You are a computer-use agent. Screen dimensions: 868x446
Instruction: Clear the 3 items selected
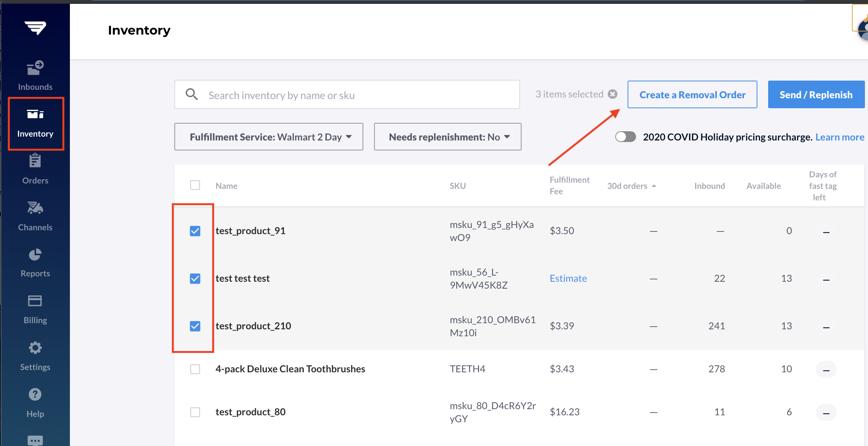click(x=613, y=94)
